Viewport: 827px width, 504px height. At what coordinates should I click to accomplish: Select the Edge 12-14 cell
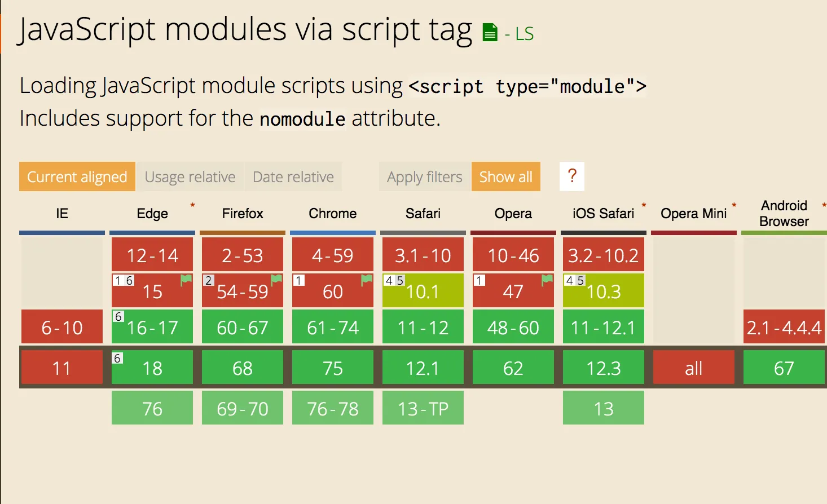click(152, 255)
